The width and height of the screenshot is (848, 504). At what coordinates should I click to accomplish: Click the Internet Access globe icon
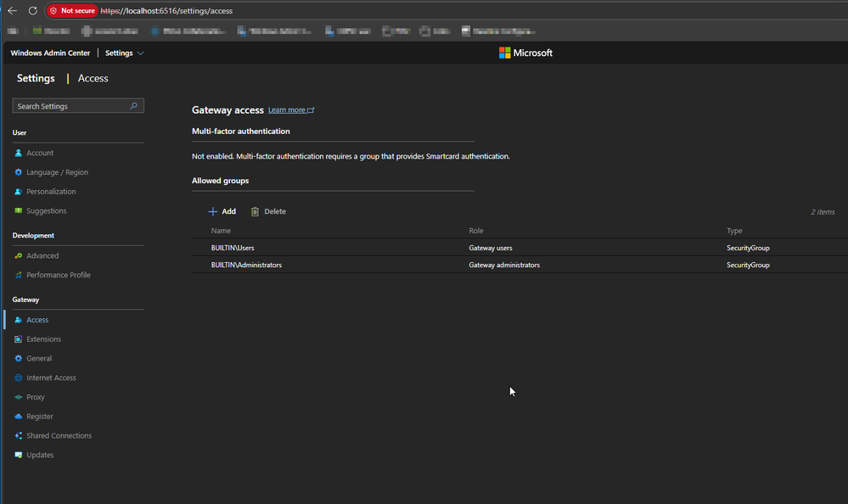pos(19,378)
